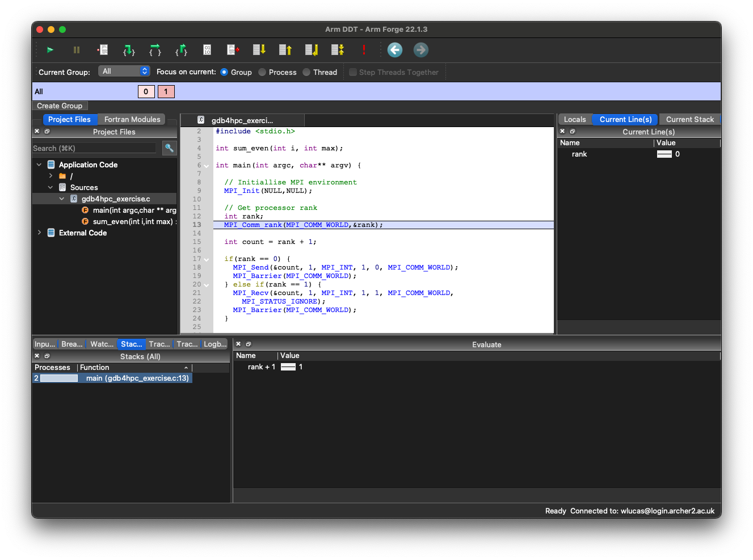The width and height of the screenshot is (753, 560).
Task: Open the Watchpoints bottom tab
Action: [102, 344]
